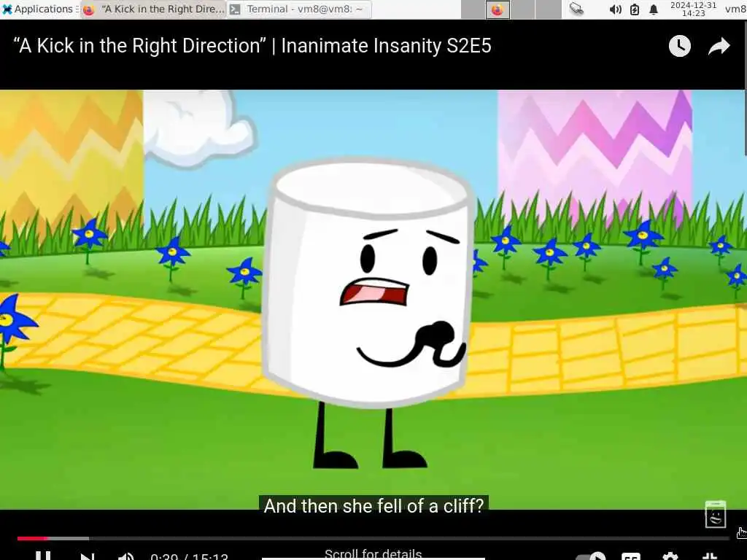
Task: Open the player settings gear
Action: [x=670, y=556]
